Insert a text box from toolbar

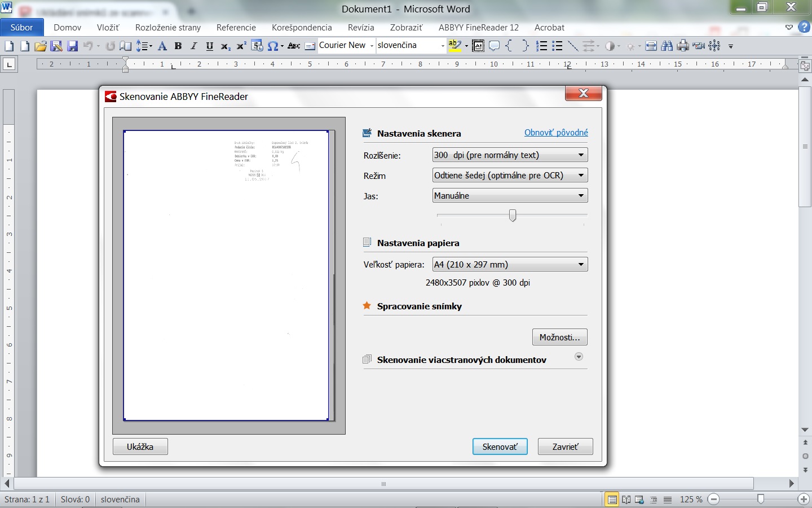click(478, 46)
